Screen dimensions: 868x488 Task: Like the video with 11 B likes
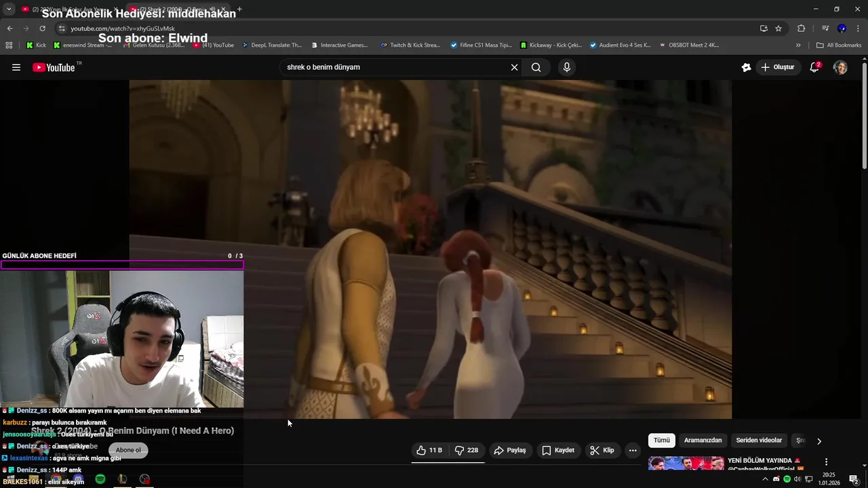429,450
